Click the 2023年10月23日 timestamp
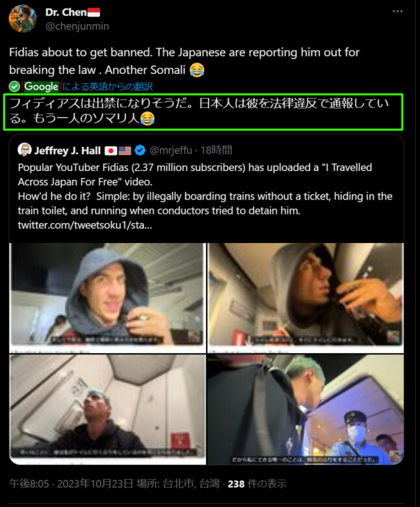Viewport: 420px width, 507px height. [x=95, y=484]
